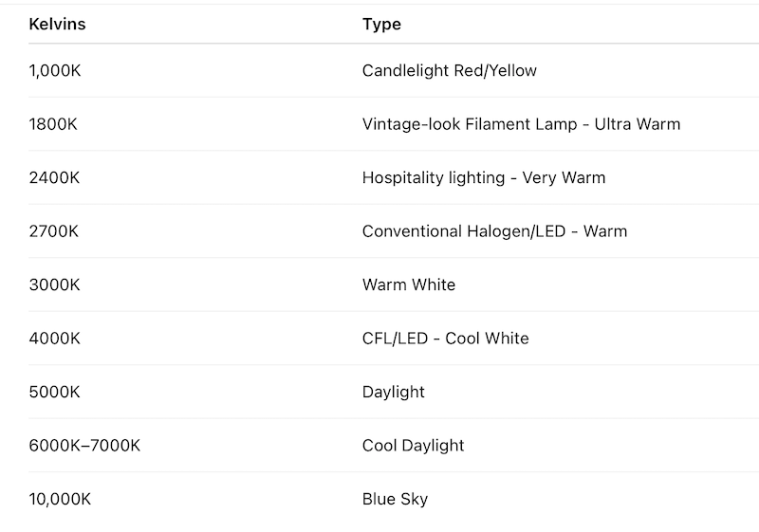Select the 2700K cell

pyautogui.click(x=55, y=231)
